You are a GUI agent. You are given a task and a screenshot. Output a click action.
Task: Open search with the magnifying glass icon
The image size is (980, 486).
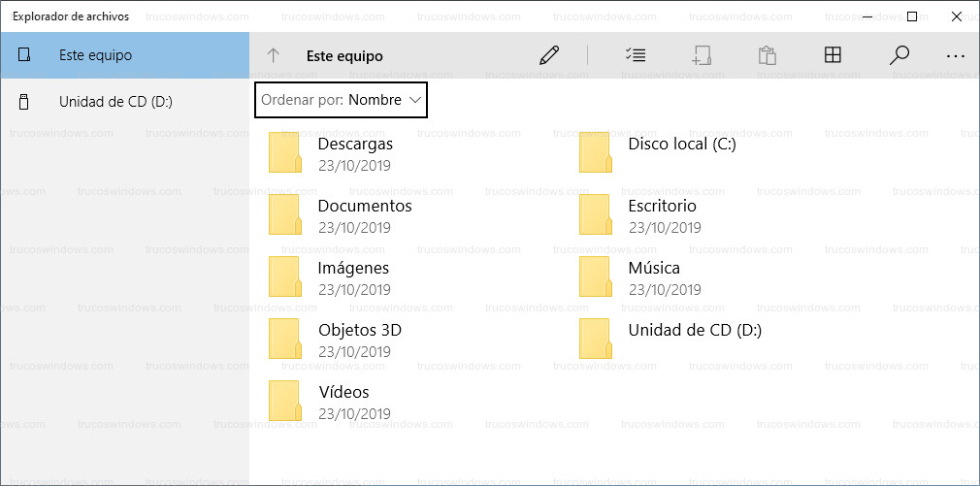pos(898,55)
